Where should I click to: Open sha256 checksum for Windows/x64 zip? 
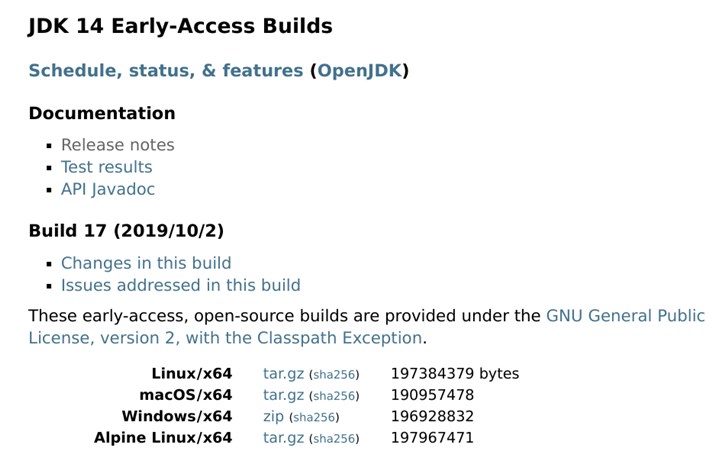[314, 417]
